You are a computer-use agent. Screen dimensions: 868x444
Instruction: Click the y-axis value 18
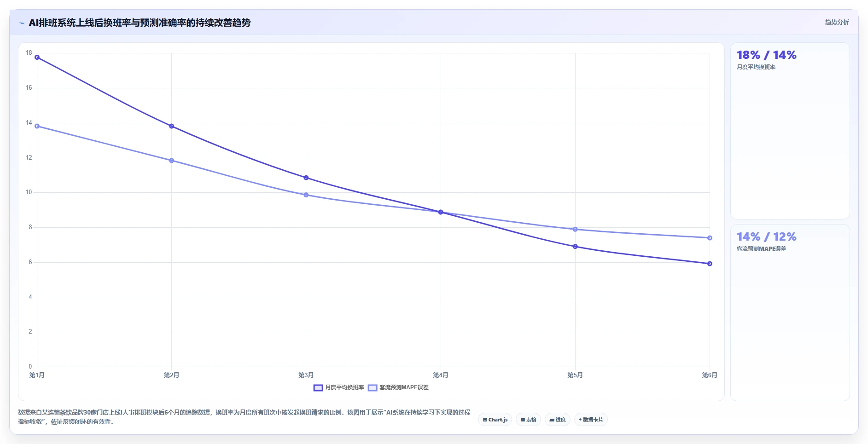tap(29, 53)
